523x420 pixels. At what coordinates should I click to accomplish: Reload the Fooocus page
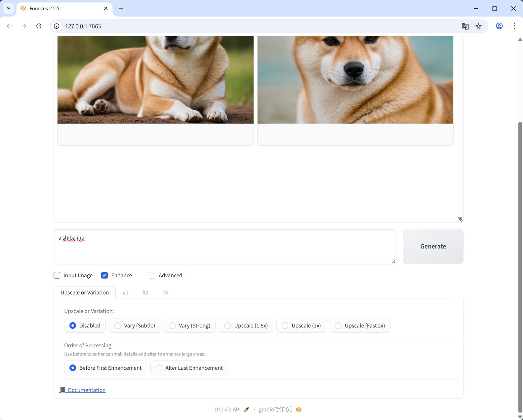click(x=39, y=26)
